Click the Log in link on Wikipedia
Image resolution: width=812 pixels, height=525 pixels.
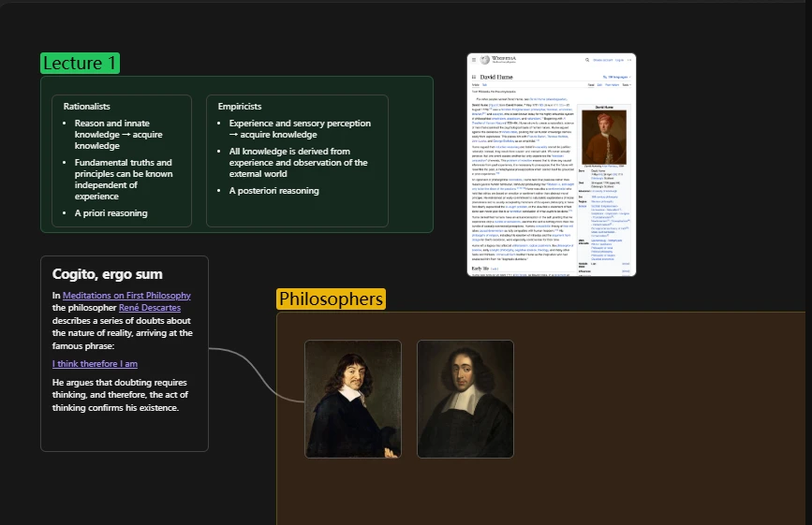tap(620, 60)
